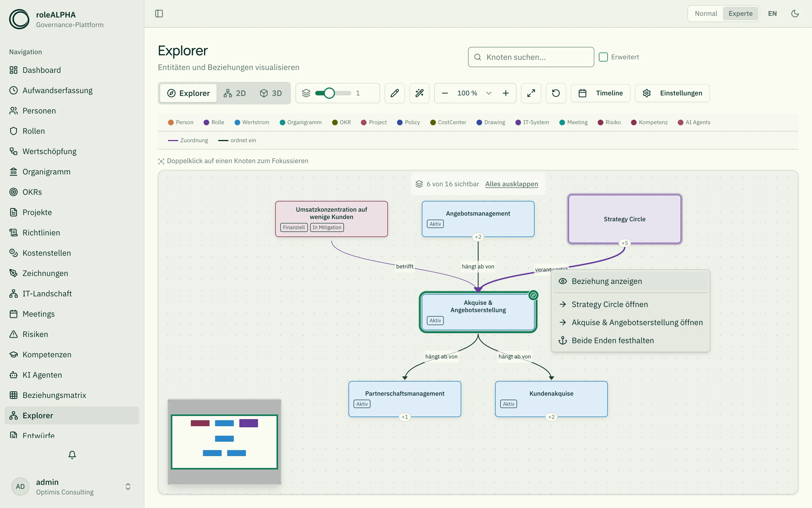
Task: Toggle Risiko legend filter
Action: click(x=609, y=122)
